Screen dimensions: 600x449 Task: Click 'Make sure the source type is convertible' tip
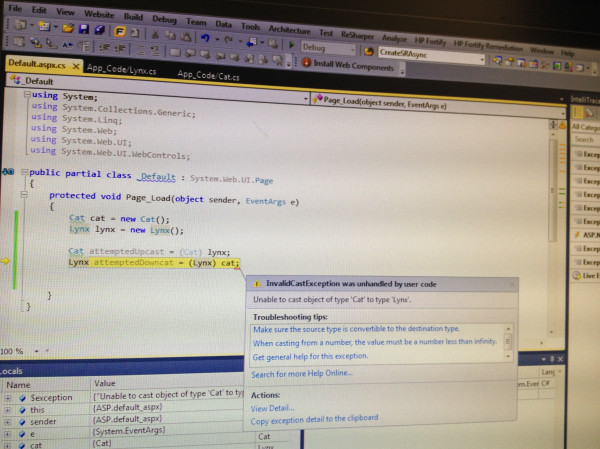click(356, 329)
